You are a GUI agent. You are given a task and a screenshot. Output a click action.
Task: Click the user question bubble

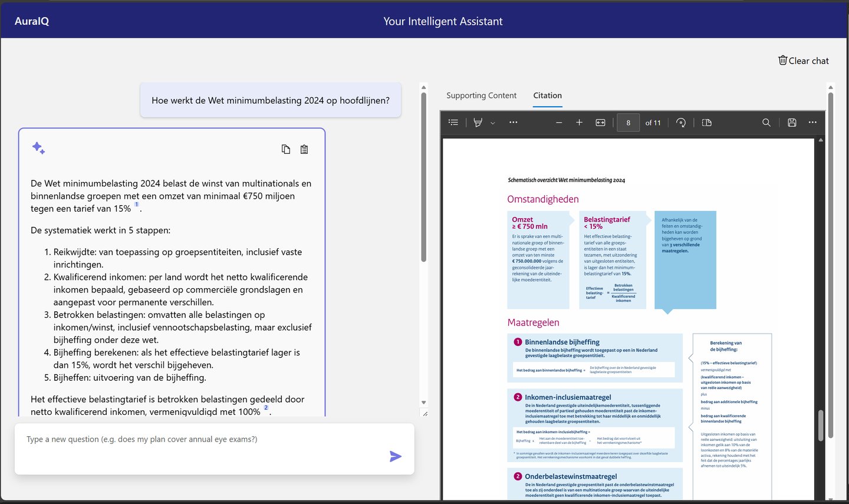[271, 100]
